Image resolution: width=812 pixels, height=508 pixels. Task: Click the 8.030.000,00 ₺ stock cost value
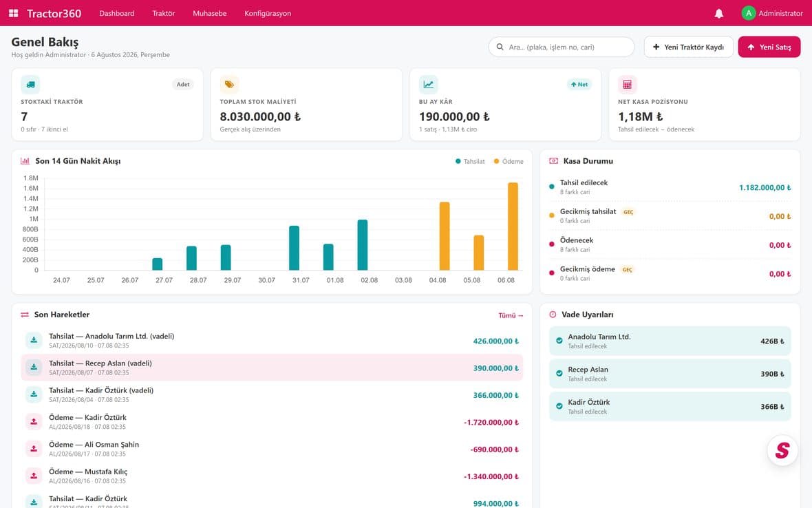pos(260,116)
